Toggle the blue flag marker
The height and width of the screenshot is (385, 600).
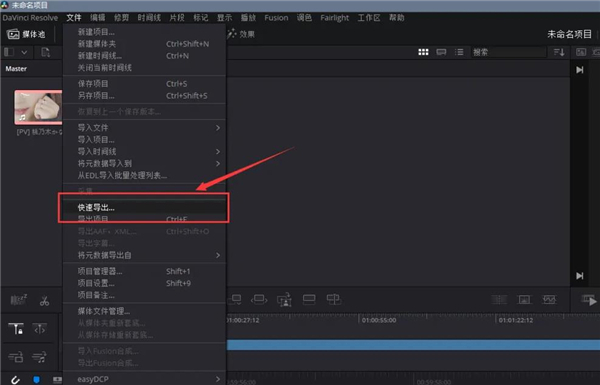(x=36, y=379)
